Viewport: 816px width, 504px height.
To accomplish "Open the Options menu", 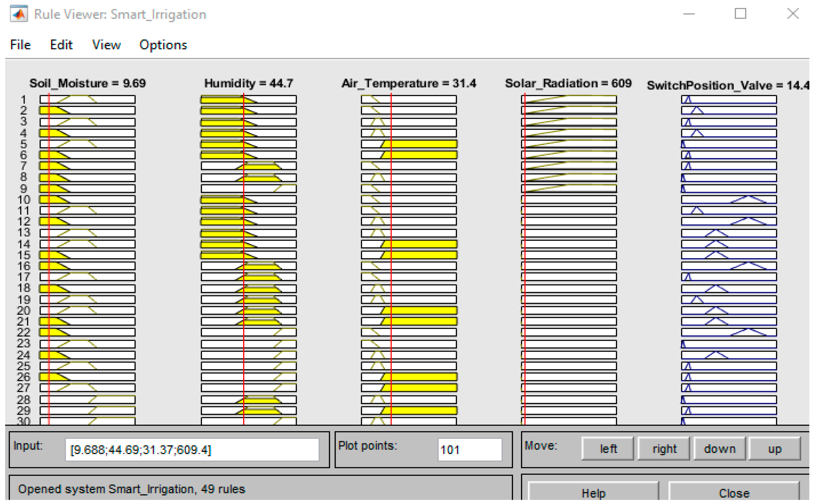I will pos(163,45).
